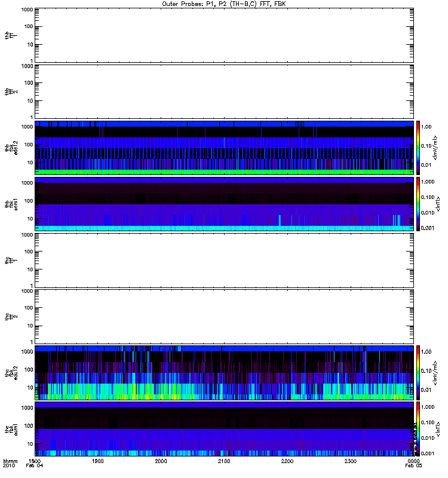Image resolution: width=448 pixels, height=478 pixels.
Task: Click the "thc fbk edc12" y-axis label
Action: [x=11, y=372]
